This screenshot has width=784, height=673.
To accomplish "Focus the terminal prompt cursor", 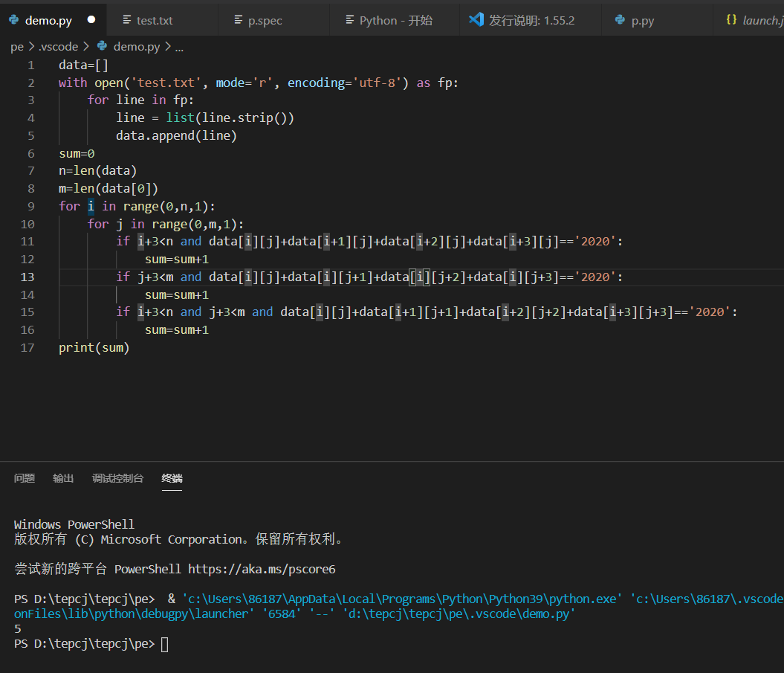I will pyautogui.click(x=164, y=643).
